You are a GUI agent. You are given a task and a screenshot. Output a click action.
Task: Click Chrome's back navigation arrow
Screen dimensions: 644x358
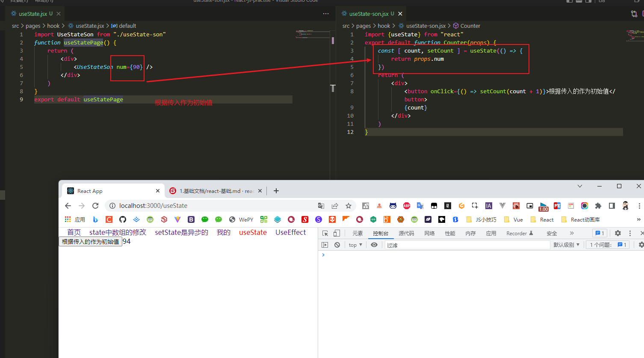coord(68,206)
